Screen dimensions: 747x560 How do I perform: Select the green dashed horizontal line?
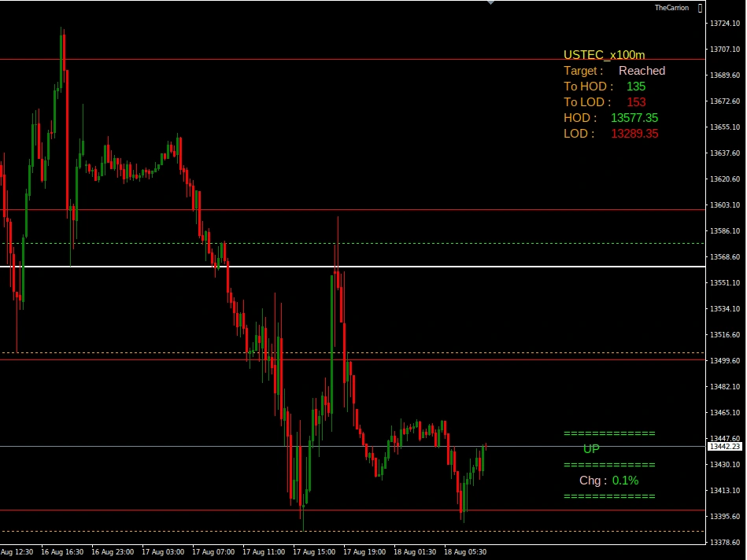click(x=353, y=243)
